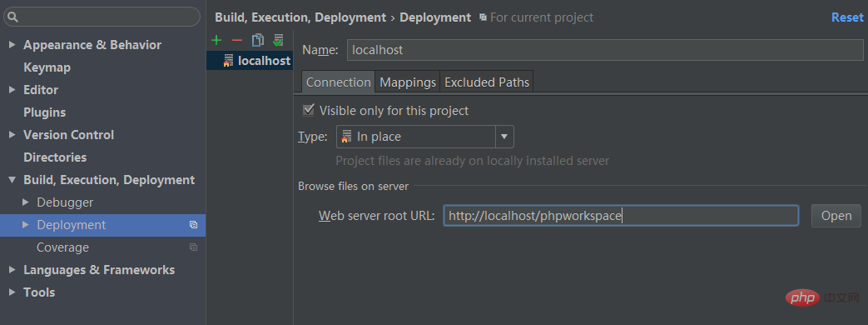Click project-level icon next to Deployment
868x325 pixels.
coord(193,225)
